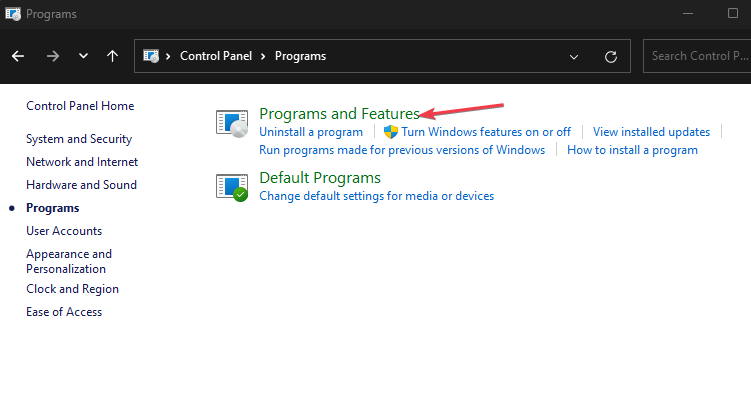Click the Forward navigation arrow
The width and height of the screenshot is (751, 419).
(53, 56)
